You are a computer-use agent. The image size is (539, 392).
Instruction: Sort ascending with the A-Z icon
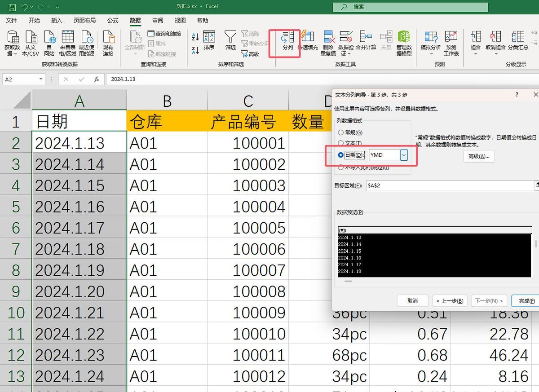click(x=195, y=37)
